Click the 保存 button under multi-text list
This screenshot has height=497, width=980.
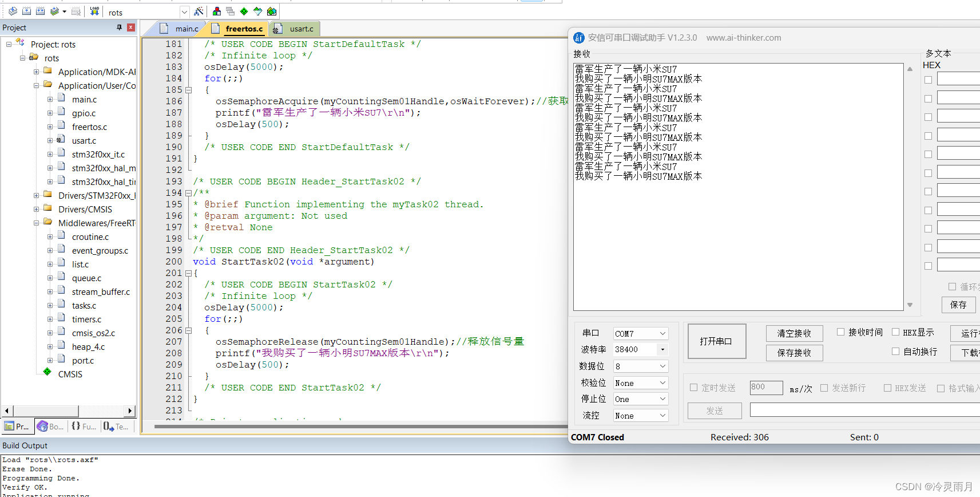click(958, 305)
